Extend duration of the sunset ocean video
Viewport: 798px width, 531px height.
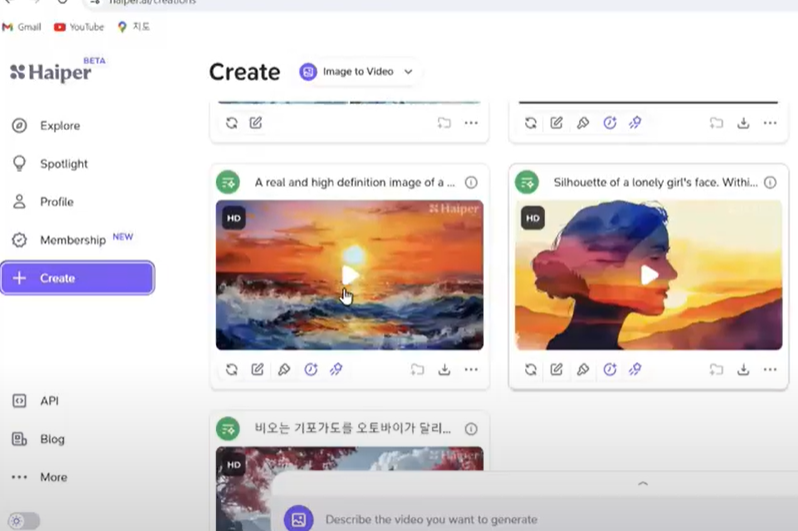click(x=310, y=370)
